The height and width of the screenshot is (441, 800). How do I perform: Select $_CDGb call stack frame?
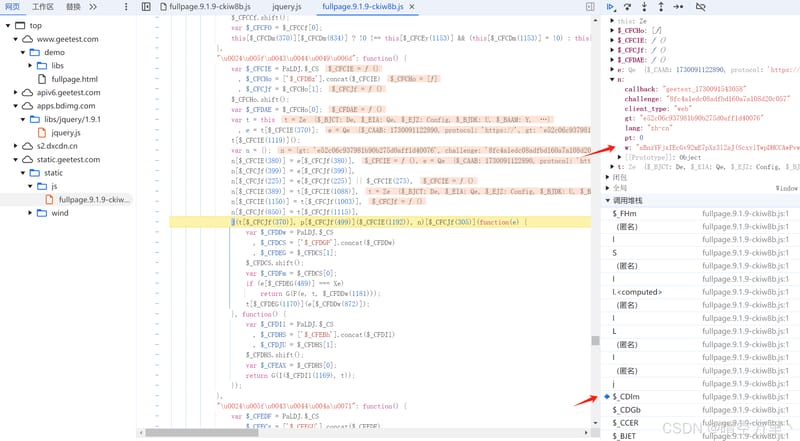701,410
